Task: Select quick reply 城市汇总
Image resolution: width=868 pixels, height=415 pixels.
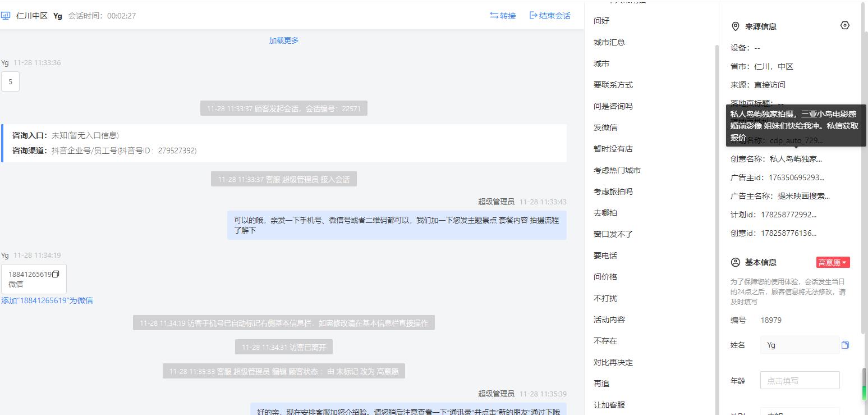Action: coord(609,42)
